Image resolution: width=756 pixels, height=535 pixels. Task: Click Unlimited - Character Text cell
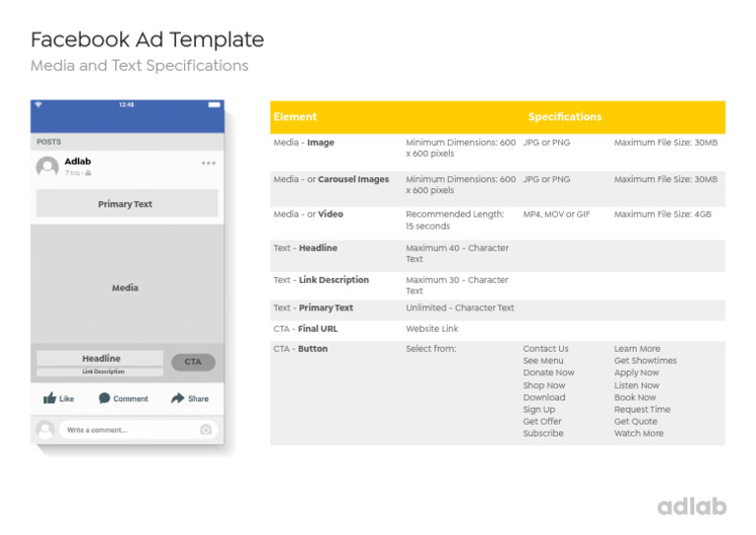[x=460, y=307]
